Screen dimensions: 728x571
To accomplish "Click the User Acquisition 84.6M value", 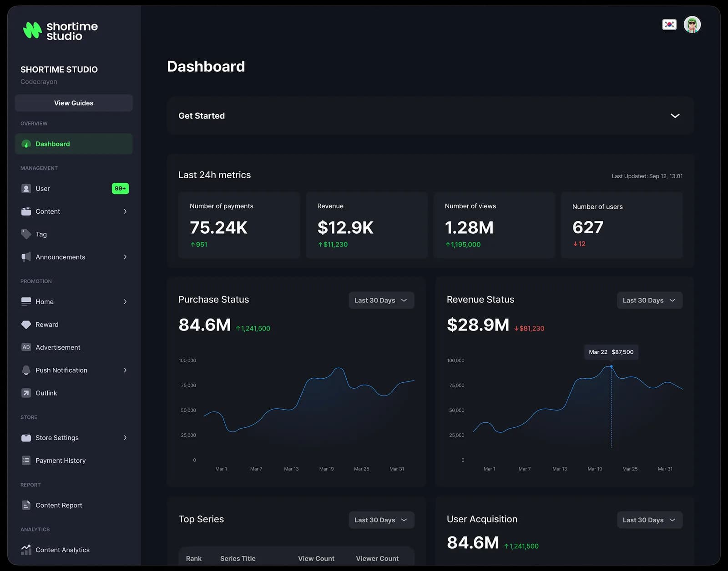I will tap(473, 542).
